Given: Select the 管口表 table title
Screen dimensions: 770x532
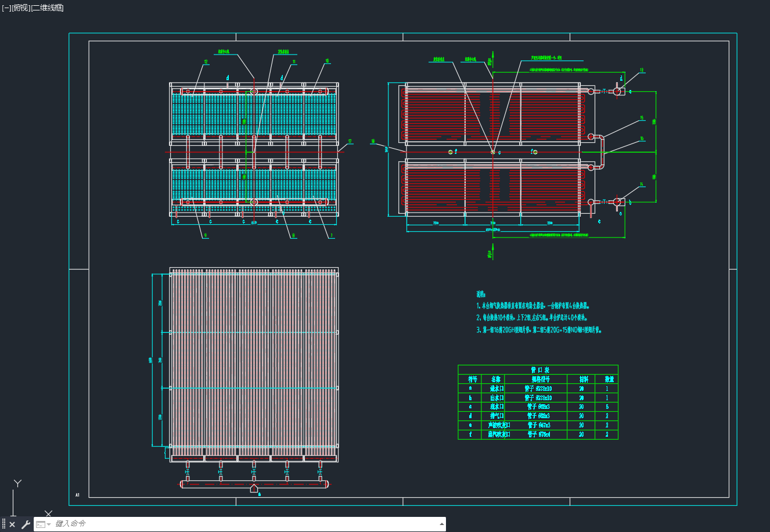Looking at the screenshot, I should pyautogui.click(x=539, y=369).
